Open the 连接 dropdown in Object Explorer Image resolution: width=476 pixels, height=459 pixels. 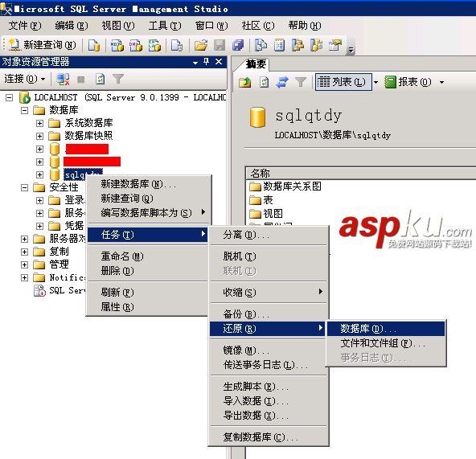(25, 80)
